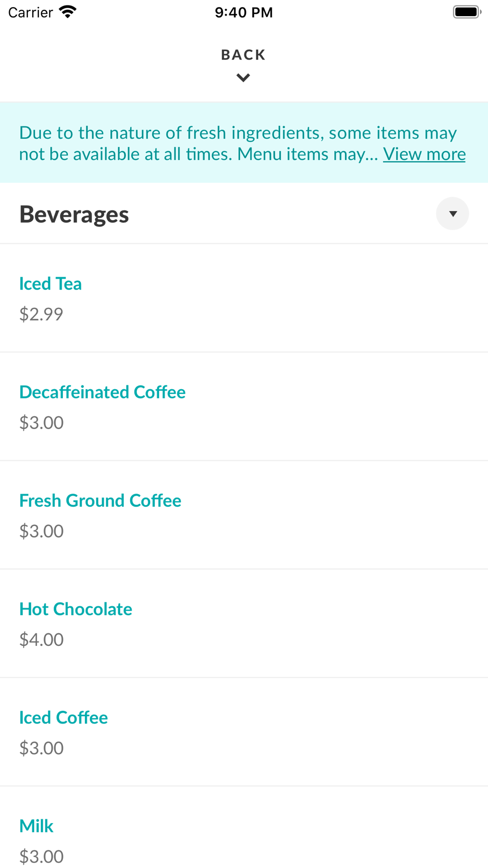Tap the Hot Chocolate item

pos(76,609)
